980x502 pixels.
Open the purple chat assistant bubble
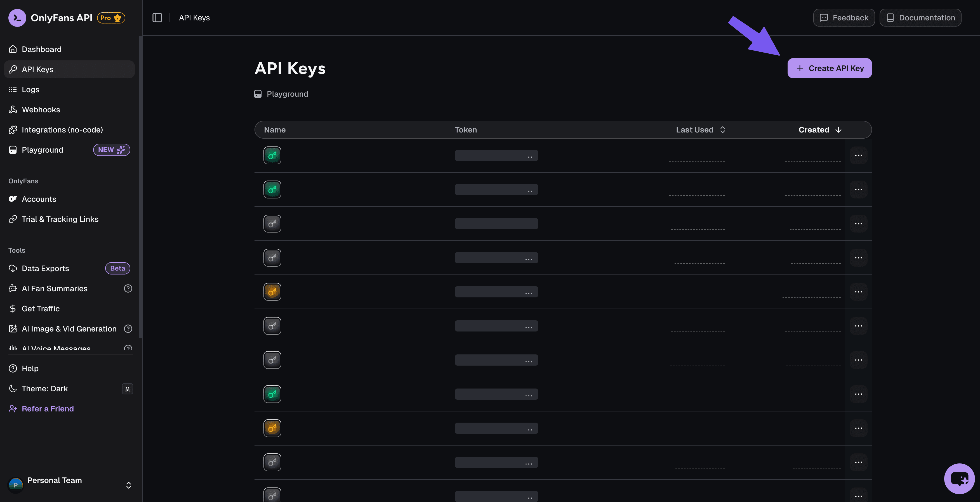pyautogui.click(x=959, y=479)
